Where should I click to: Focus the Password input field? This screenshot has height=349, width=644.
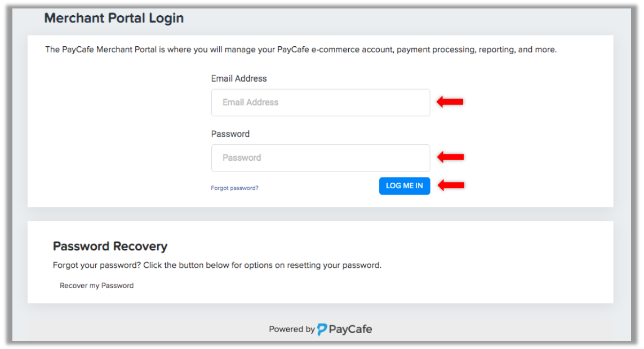[321, 158]
